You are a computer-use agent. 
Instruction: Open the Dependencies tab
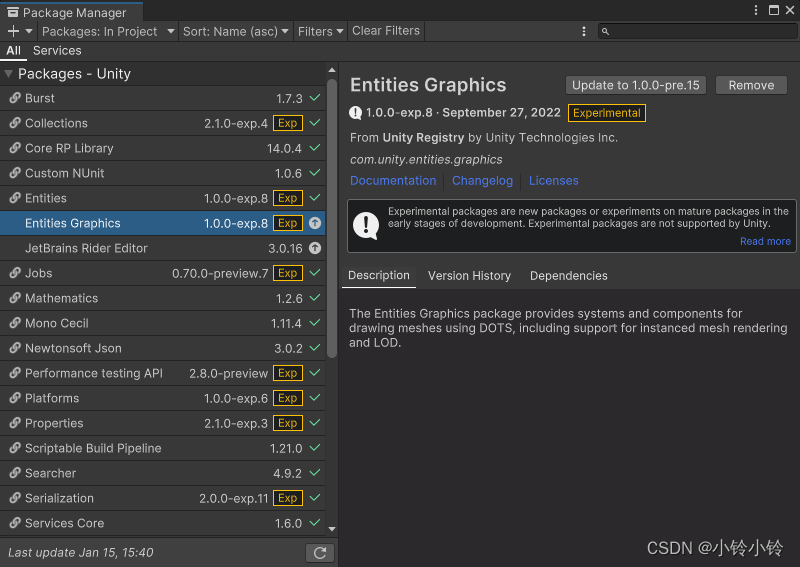point(568,276)
